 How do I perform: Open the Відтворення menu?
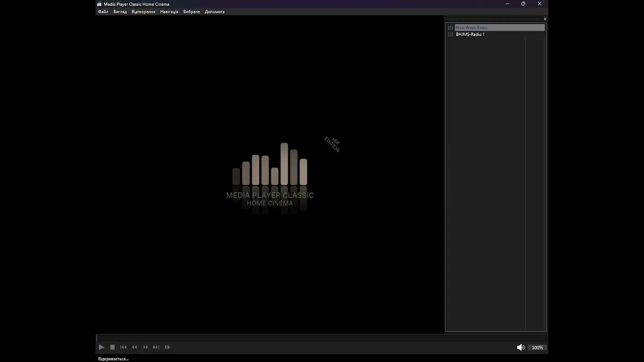[143, 12]
